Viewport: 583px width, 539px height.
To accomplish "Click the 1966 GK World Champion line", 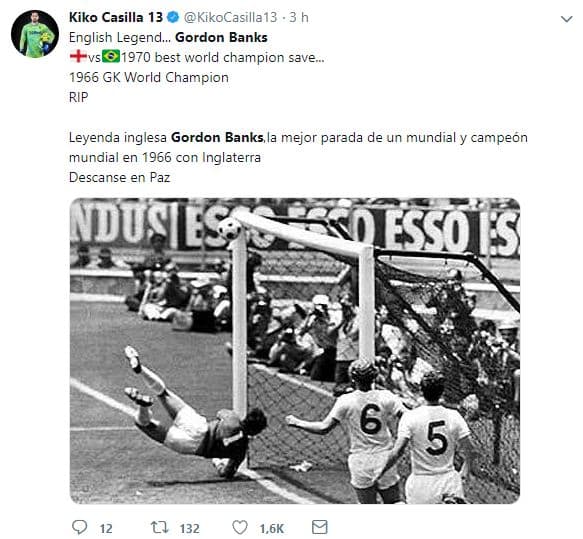I will click(x=149, y=77).
